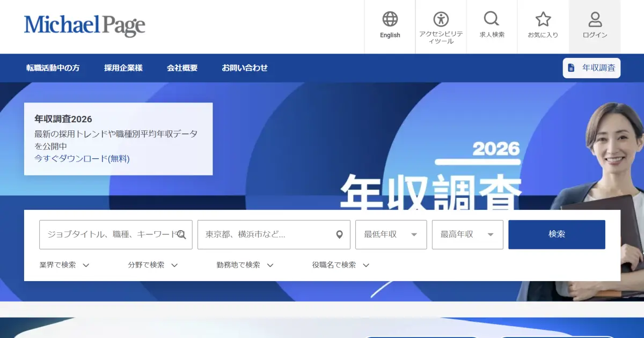Click the job search magnifier icon in header
The height and width of the screenshot is (338, 644).
tap(491, 20)
